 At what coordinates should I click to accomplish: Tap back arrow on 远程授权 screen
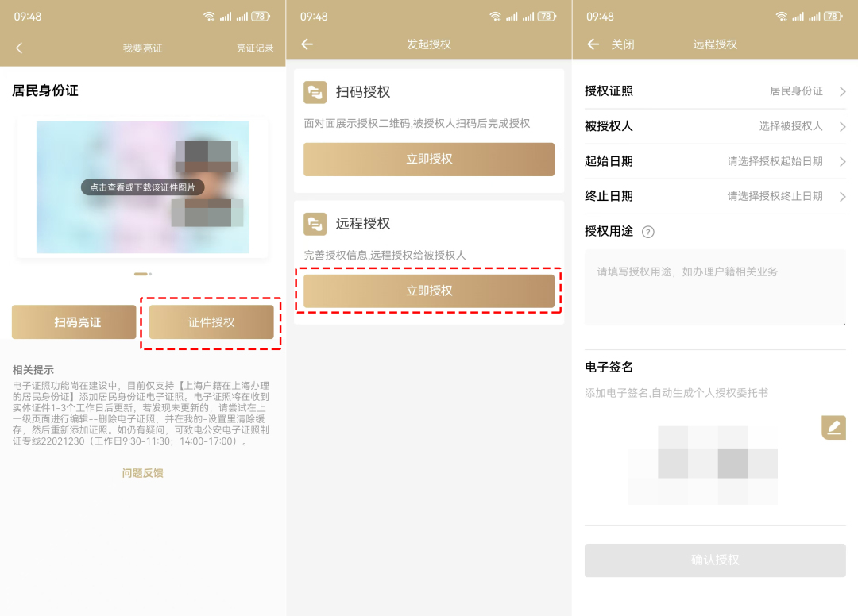click(x=593, y=44)
